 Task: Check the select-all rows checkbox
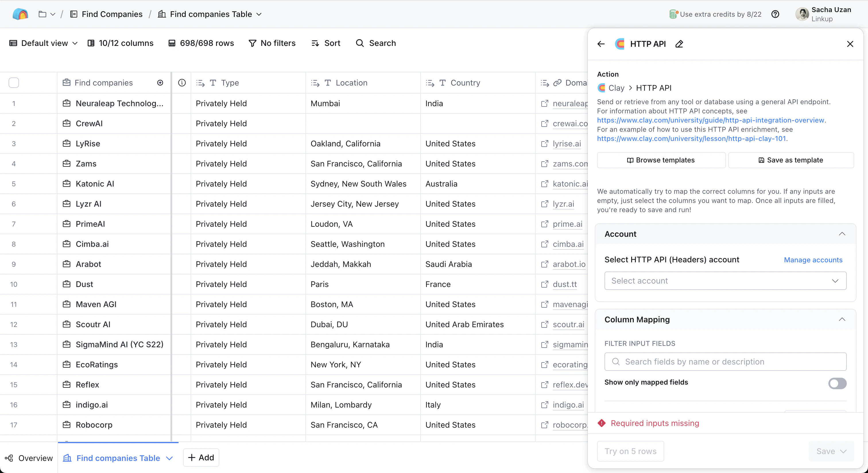[13, 83]
